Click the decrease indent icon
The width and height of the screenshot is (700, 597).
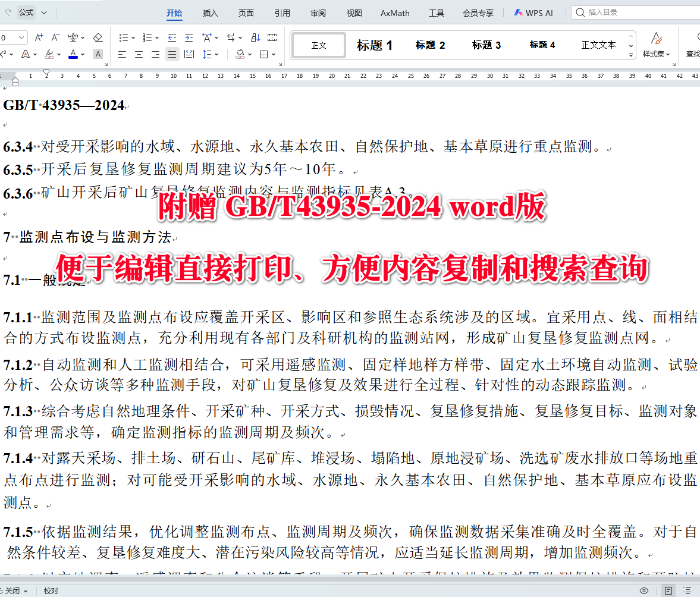pyautogui.click(x=172, y=38)
